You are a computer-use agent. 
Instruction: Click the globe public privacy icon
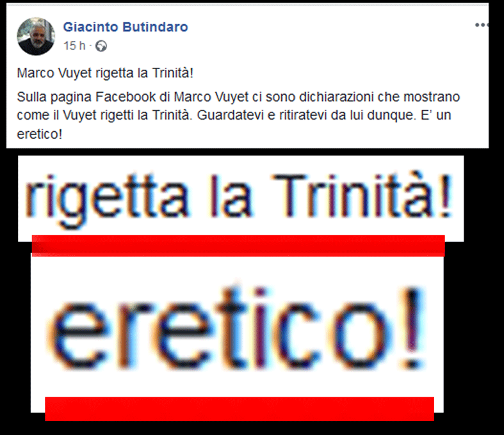tap(101, 46)
